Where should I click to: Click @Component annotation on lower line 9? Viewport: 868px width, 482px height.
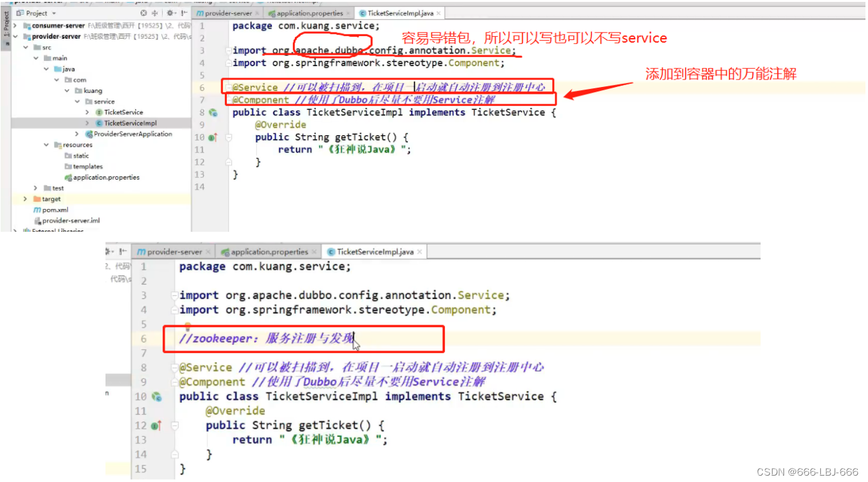[212, 382]
